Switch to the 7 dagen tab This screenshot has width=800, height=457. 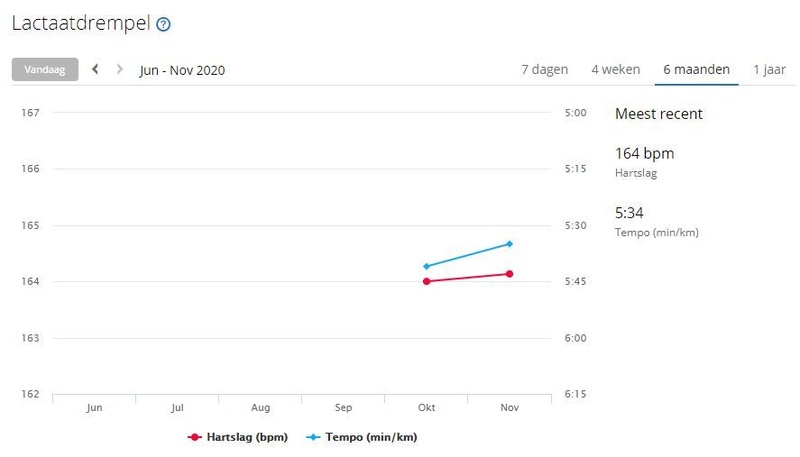click(x=544, y=70)
